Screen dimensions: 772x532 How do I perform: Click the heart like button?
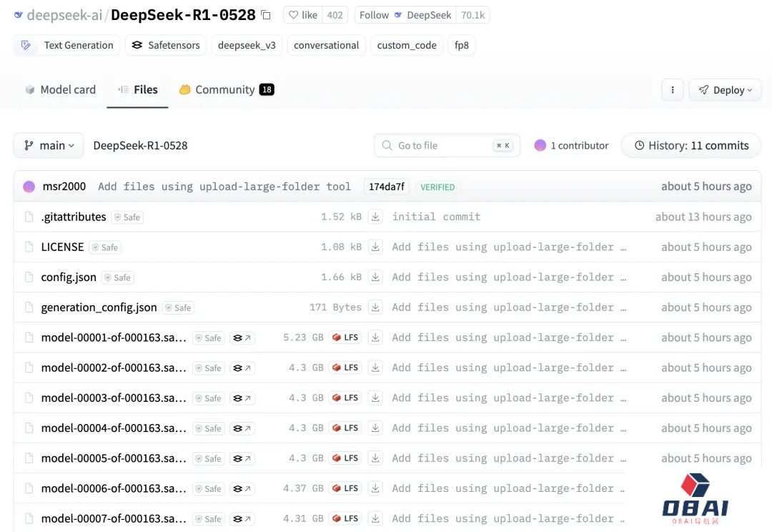click(x=303, y=15)
